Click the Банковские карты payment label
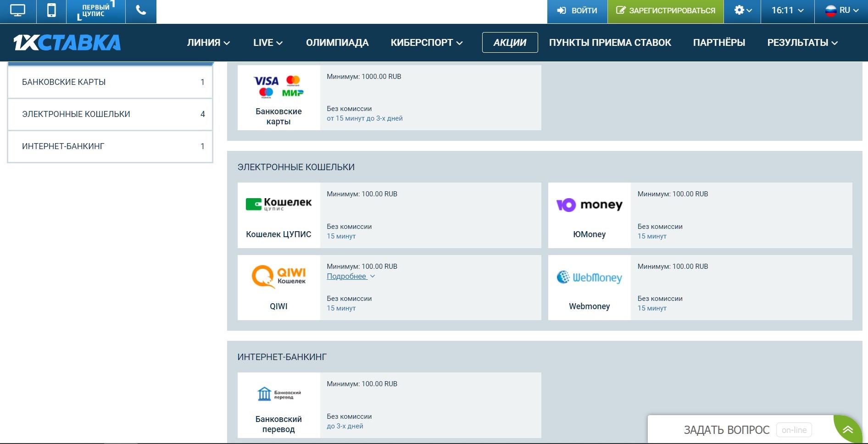 pyautogui.click(x=278, y=117)
